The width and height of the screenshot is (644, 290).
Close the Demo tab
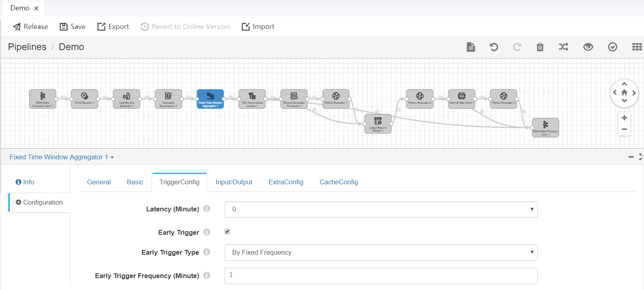[36, 8]
